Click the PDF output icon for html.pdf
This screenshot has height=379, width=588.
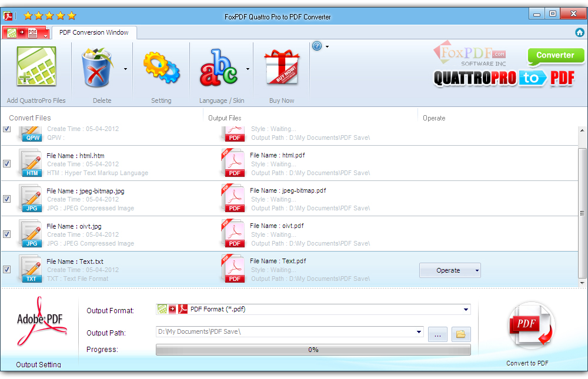click(233, 163)
